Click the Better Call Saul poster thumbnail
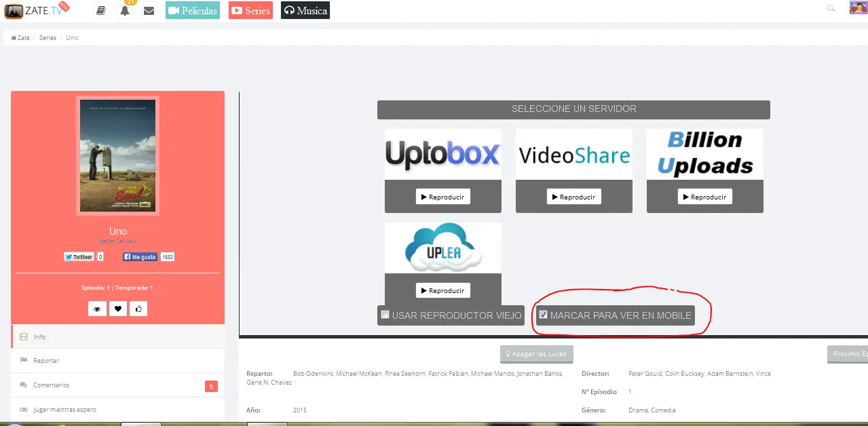 pyautogui.click(x=118, y=156)
